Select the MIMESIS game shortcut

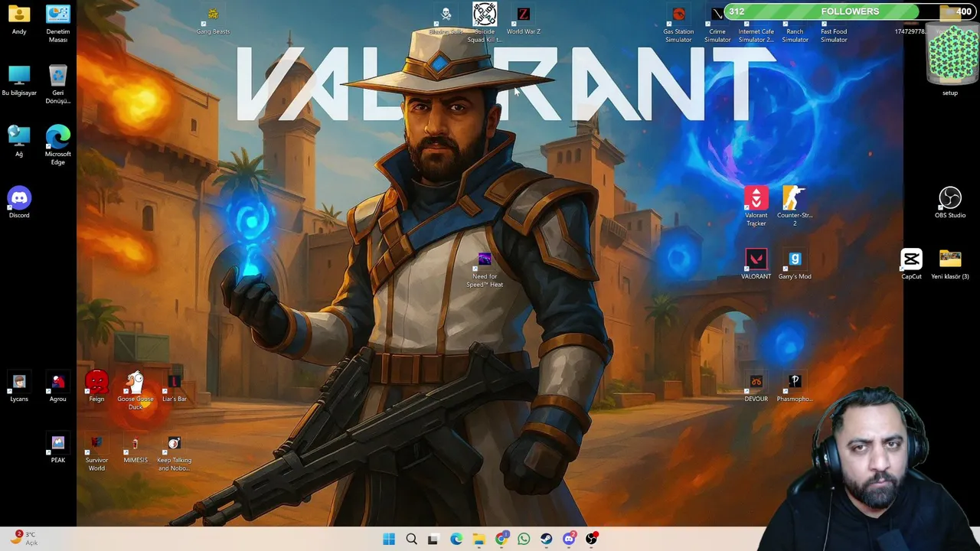point(136,449)
